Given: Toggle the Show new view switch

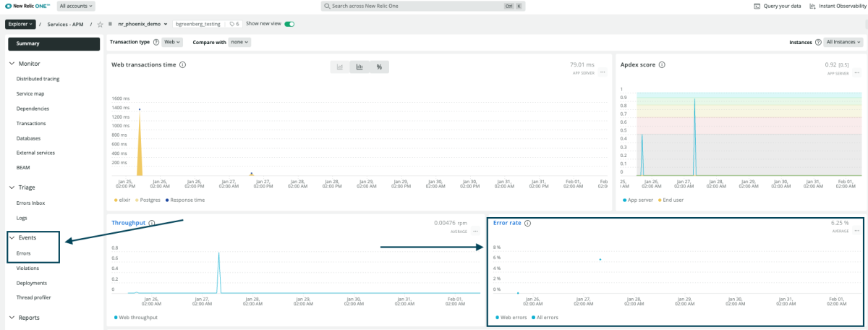Looking at the screenshot, I should (x=289, y=24).
